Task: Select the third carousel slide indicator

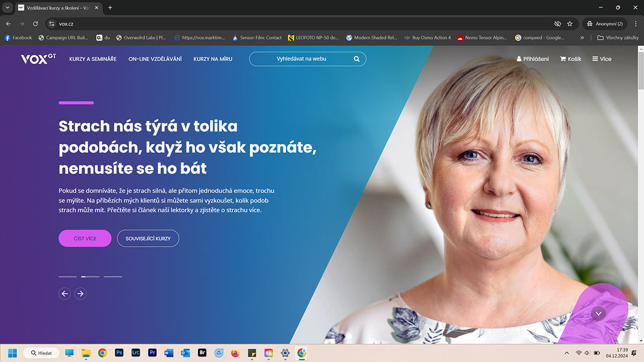Action: tap(113, 277)
